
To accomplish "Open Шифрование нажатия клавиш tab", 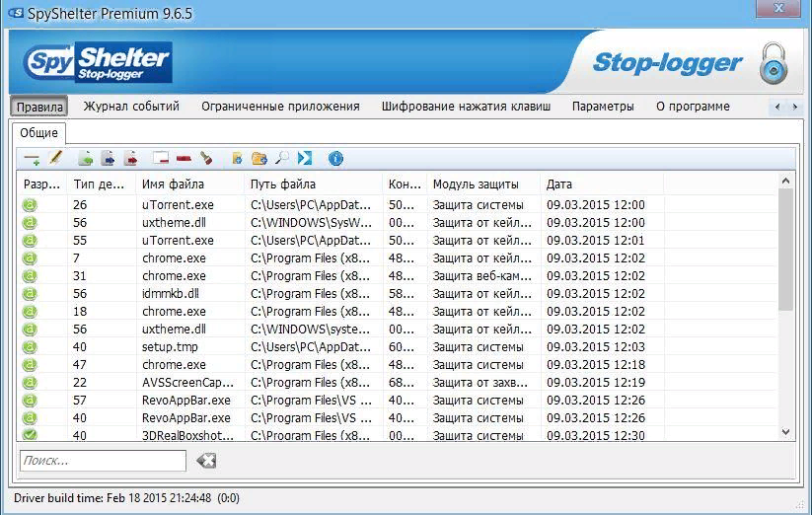I will click(x=466, y=107).
